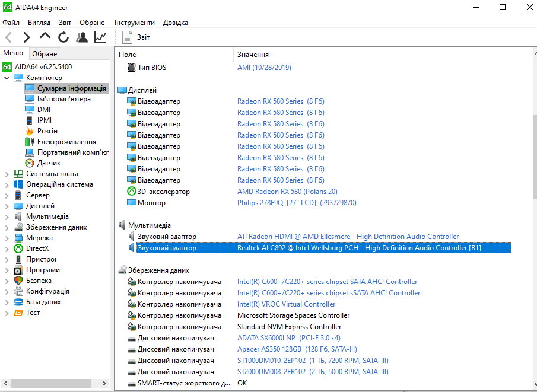Viewport: 537px width, 392px height.
Task: Open Електроживлення battery icon item
Action: click(x=30, y=142)
